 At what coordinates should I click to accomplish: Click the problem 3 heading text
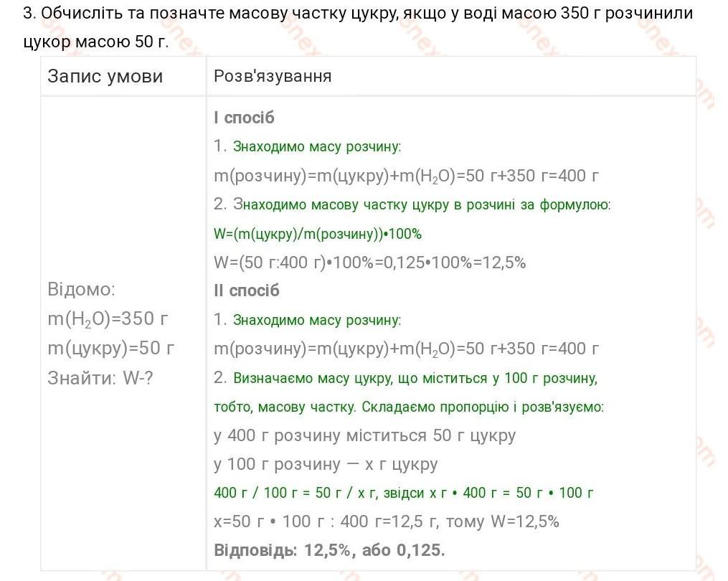click(358, 27)
